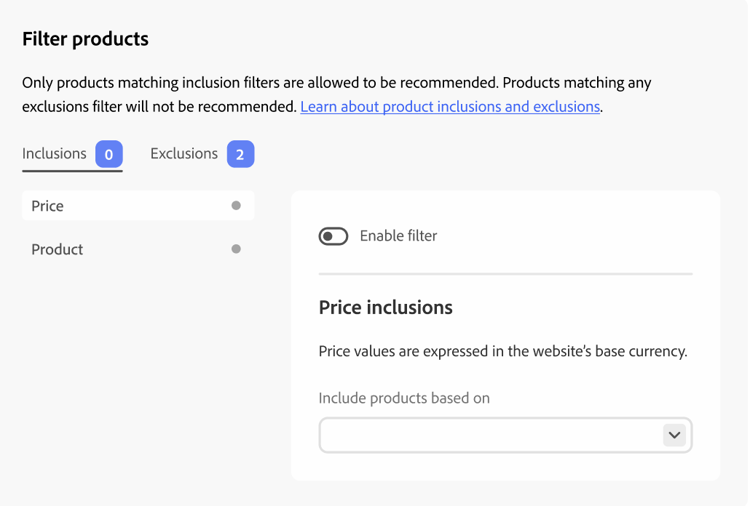Select the Product filter in the list
This screenshot has width=750, height=506.
[x=57, y=249]
